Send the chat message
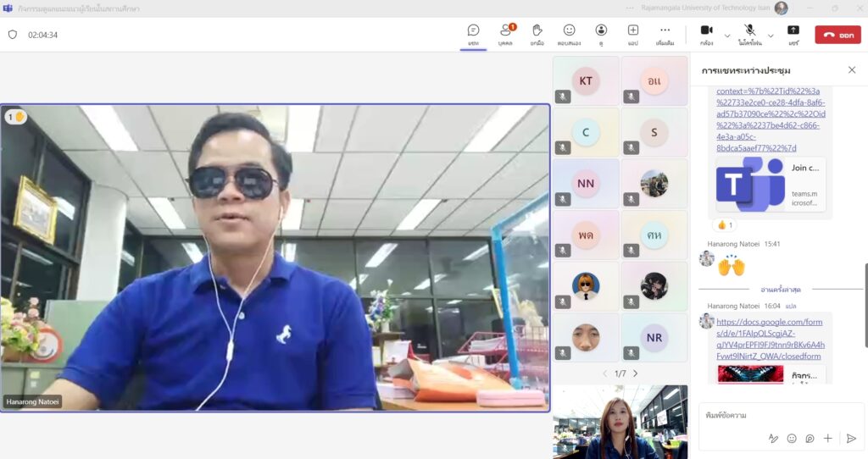The height and width of the screenshot is (459, 868). tap(851, 438)
